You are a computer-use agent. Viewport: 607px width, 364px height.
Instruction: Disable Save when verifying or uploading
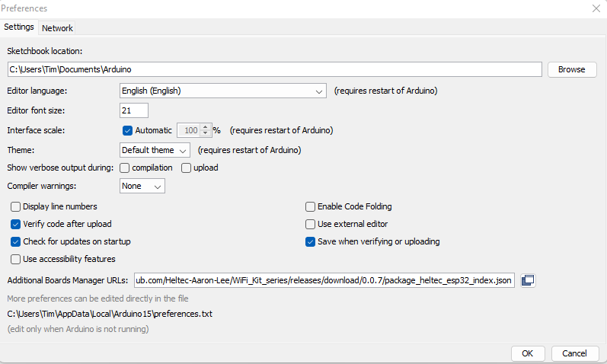310,241
